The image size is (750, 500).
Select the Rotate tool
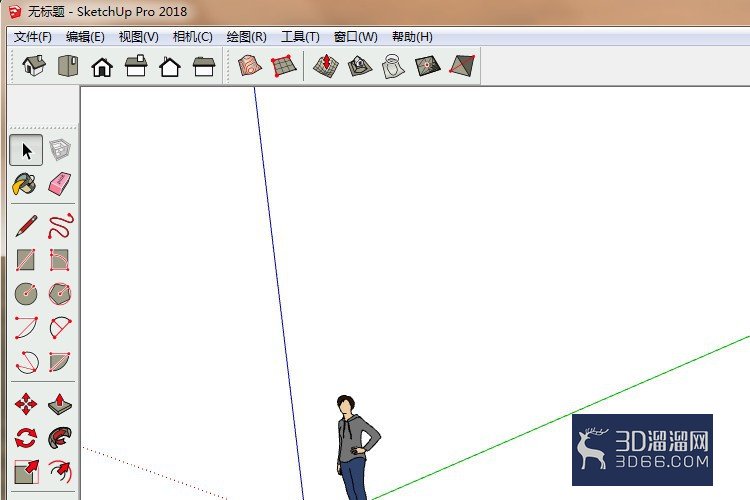(26, 438)
